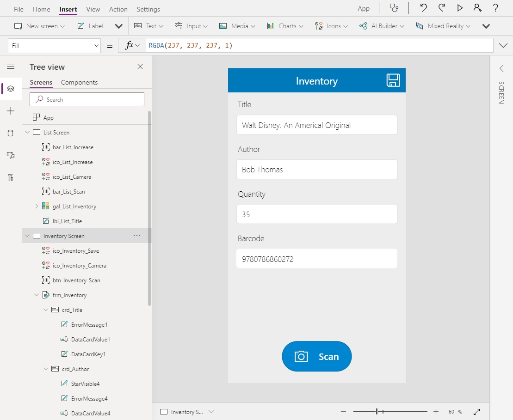Click the save floppy disk icon in Inventory header
Screen dimensions: 513x420
coord(393,80)
